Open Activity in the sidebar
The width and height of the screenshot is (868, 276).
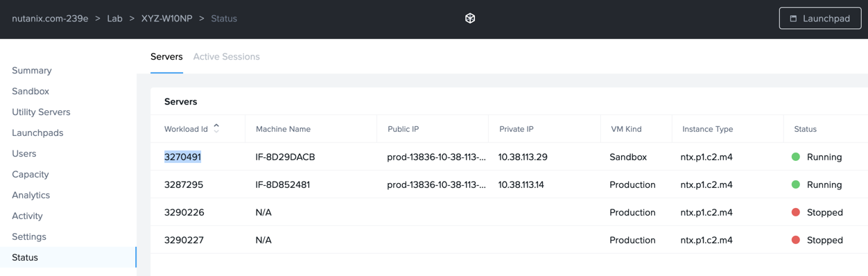point(27,216)
